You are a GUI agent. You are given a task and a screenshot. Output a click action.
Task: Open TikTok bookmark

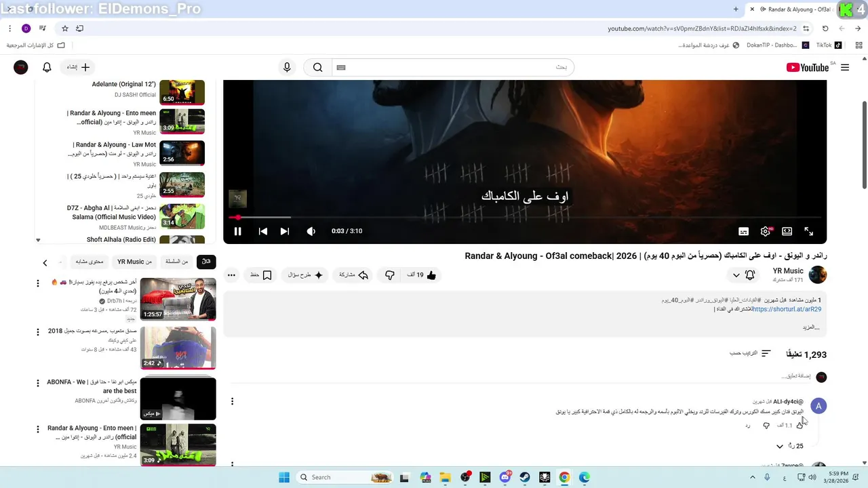[x=829, y=45]
